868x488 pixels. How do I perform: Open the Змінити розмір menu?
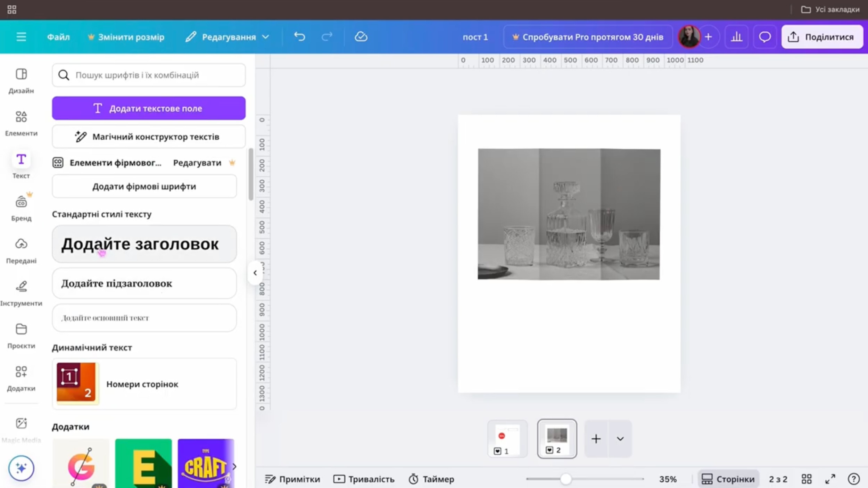(126, 37)
